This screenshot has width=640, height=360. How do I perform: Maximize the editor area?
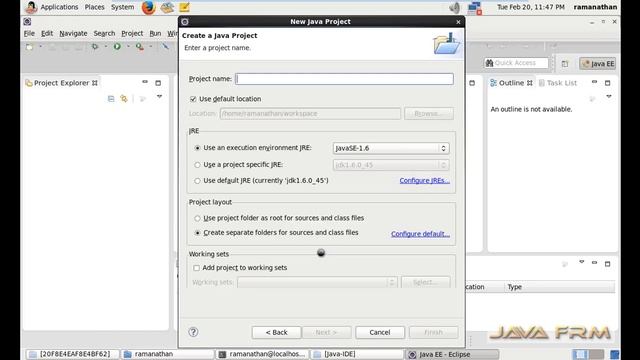[x=472, y=83]
